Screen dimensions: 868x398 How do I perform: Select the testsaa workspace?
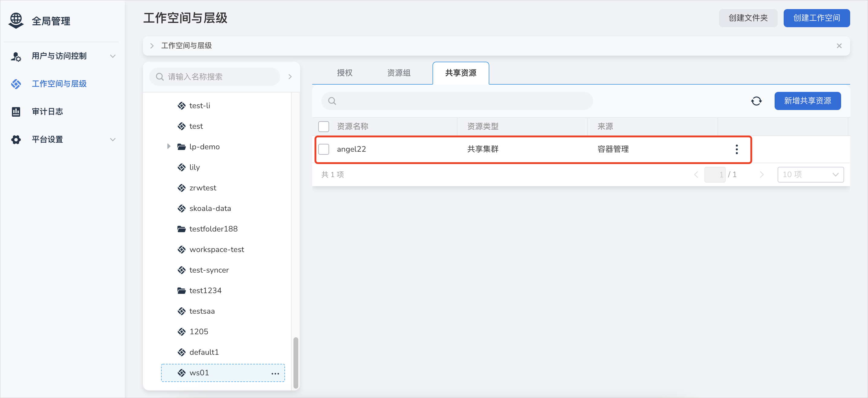(x=202, y=311)
